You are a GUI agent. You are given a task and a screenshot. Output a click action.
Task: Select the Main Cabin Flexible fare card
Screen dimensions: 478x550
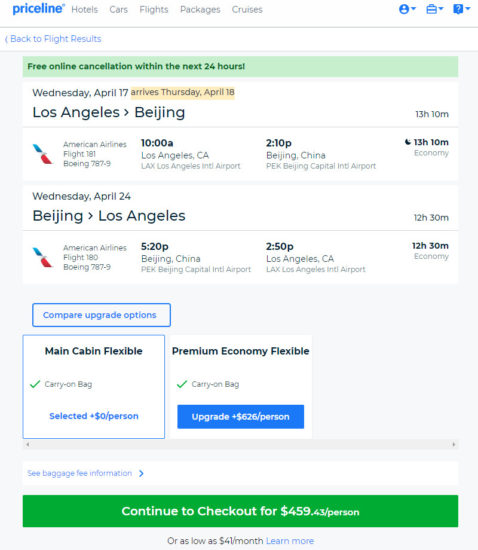tap(94, 387)
